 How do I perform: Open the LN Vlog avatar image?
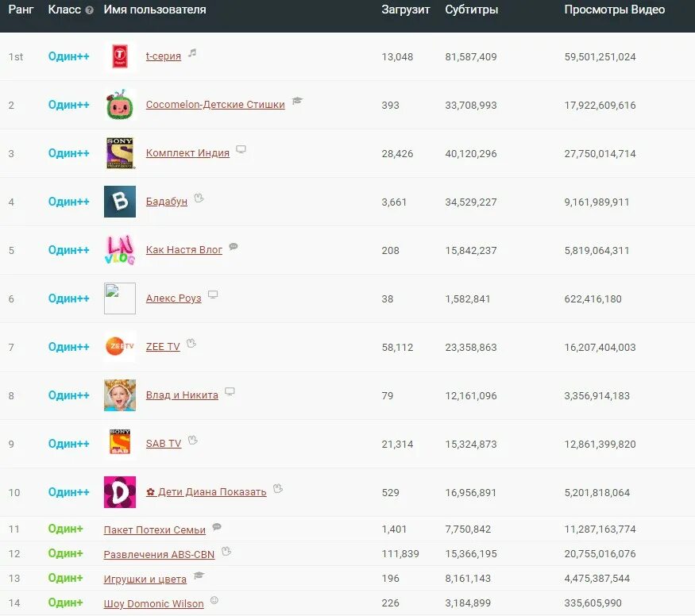pos(120,250)
